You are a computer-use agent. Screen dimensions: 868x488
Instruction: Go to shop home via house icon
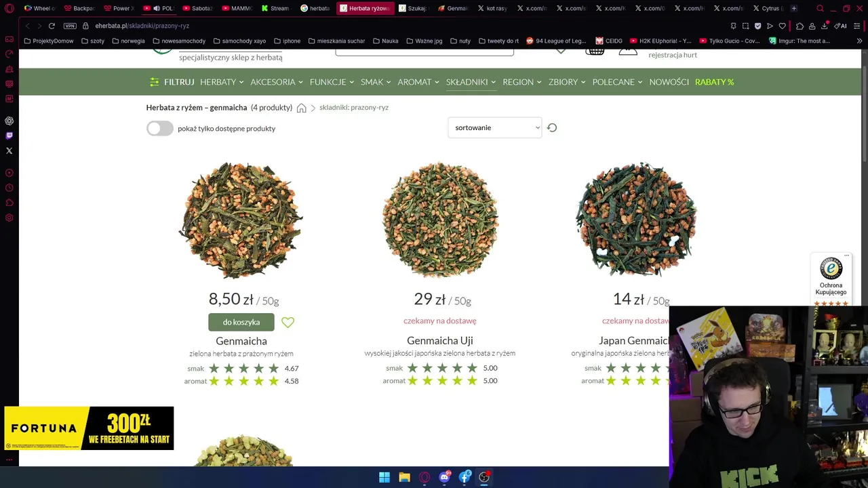302,108
